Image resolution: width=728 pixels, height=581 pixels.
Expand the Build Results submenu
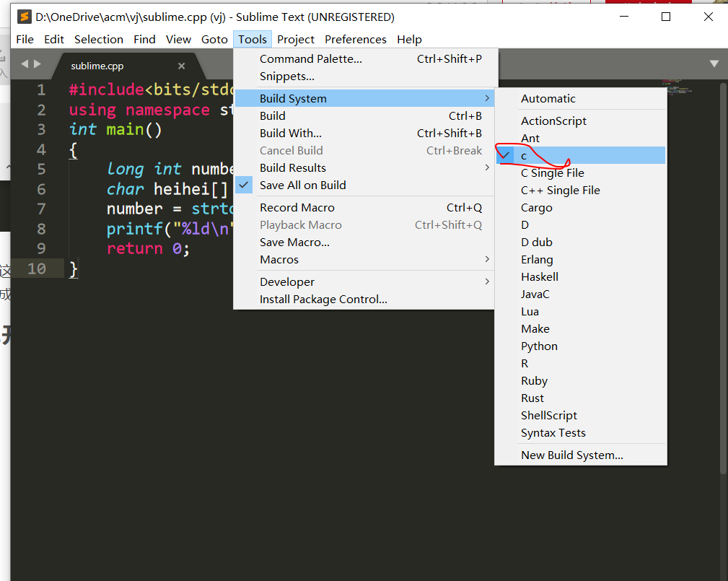click(x=364, y=167)
